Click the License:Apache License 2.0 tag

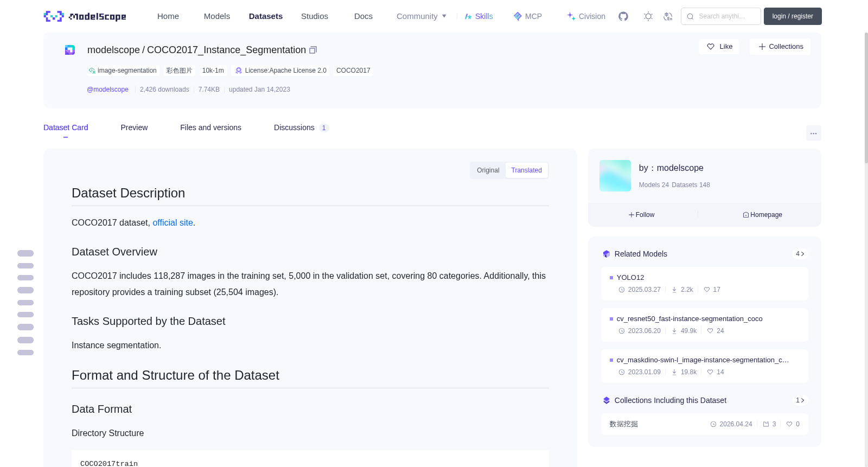281,71
